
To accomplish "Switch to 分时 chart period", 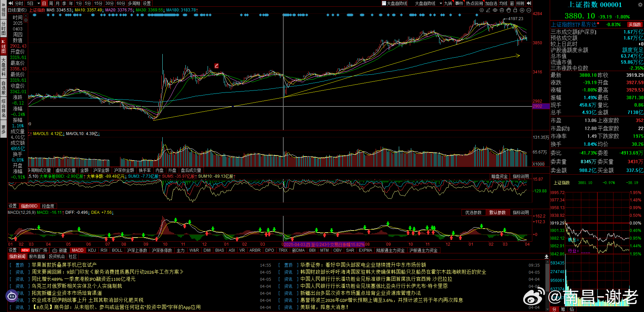I will [x=19, y=3].
